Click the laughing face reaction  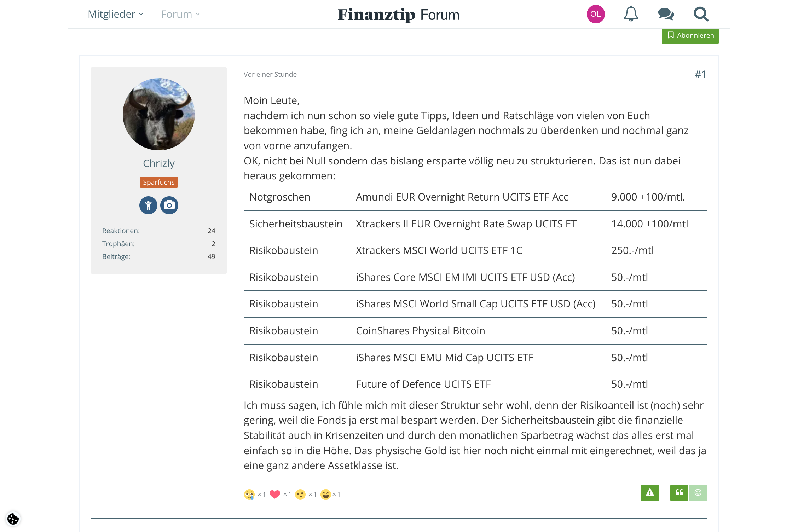coord(326,495)
